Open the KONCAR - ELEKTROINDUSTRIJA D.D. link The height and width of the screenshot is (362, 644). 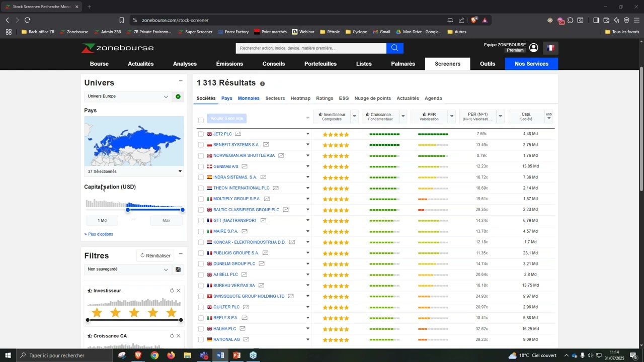click(249, 242)
